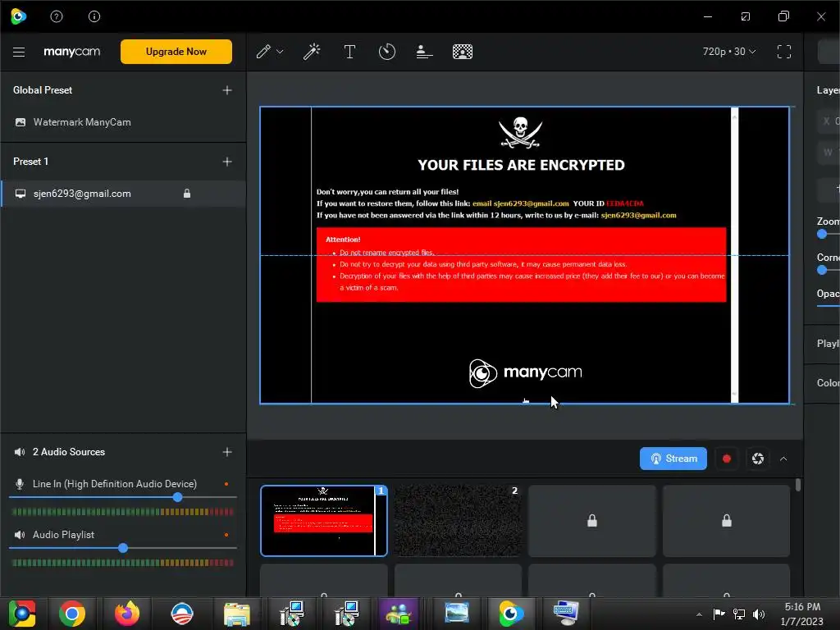The image size is (840, 630).
Task: Start streaming with Stream button
Action: pos(673,459)
